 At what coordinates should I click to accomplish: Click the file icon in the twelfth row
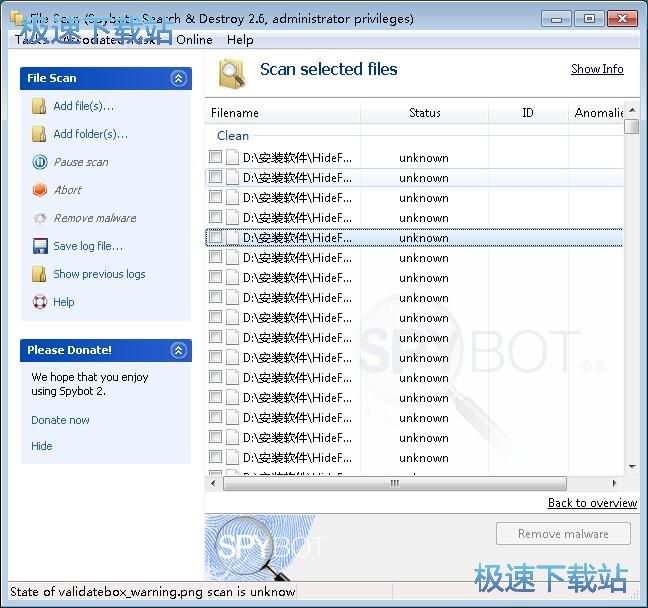click(x=232, y=377)
